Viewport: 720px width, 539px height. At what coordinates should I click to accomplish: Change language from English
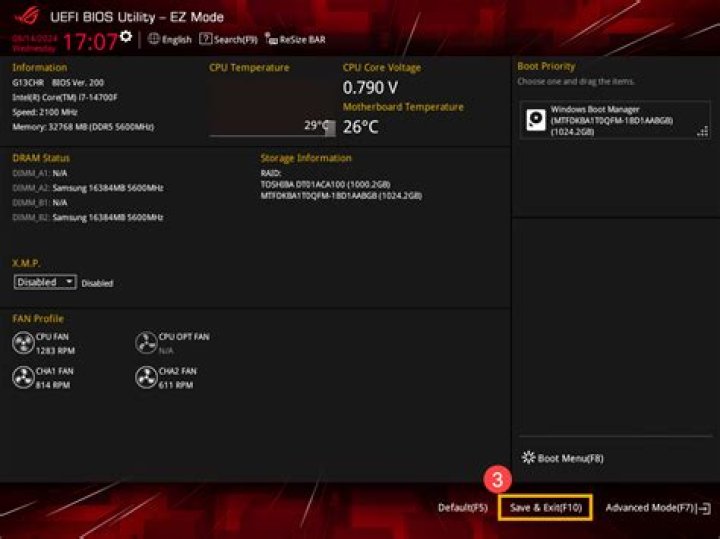tap(176, 39)
